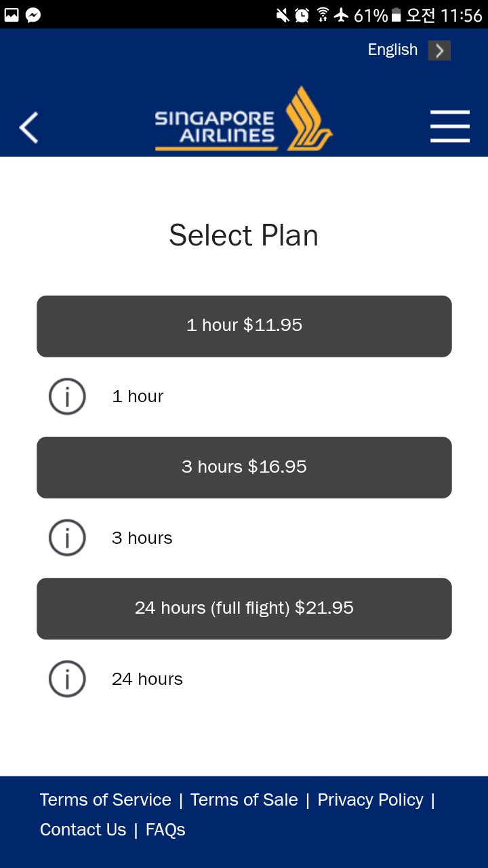Open the hamburger menu
The height and width of the screenshot is (868, 488).
point(450,126)
